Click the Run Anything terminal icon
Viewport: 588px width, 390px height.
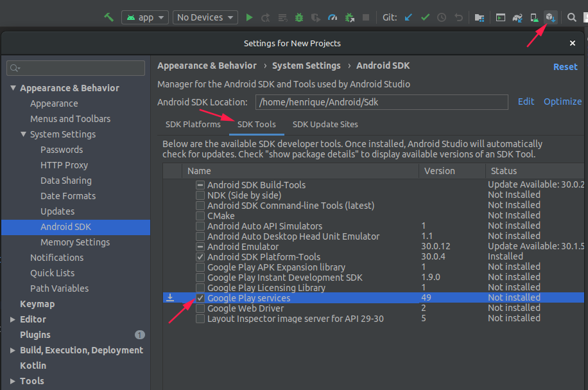(x=501, y=17)
